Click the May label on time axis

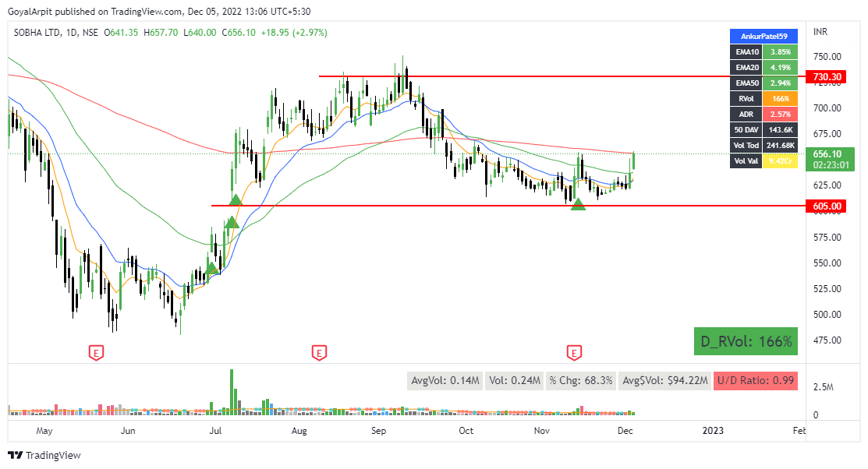tap(44, 431)
